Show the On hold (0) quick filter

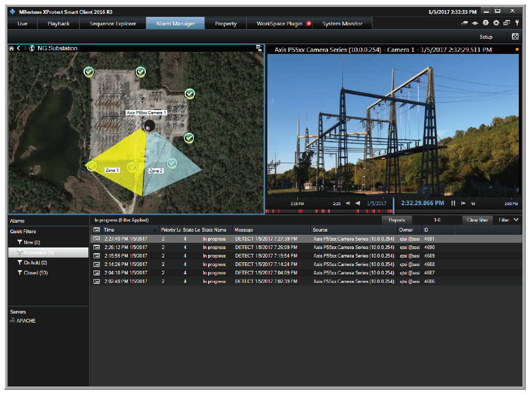(35, 263)
